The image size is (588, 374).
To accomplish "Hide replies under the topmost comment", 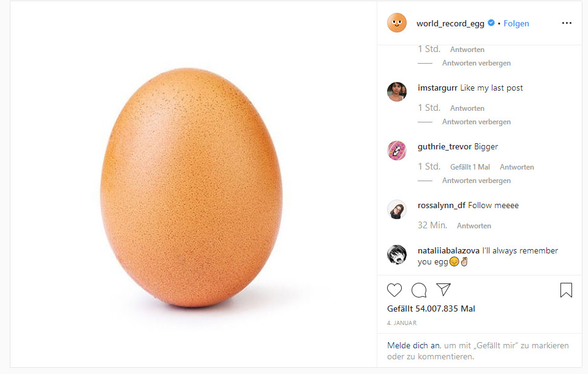I will (476, 63).
